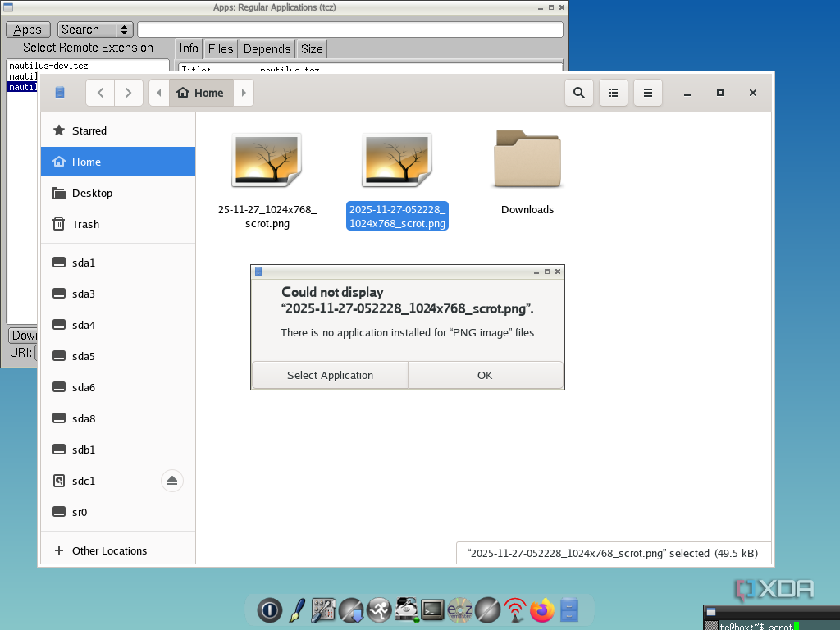The width and height of the screenshot is (840, 630).
Task: Open the hamburger menu in Files
Action: click(648, 93)
